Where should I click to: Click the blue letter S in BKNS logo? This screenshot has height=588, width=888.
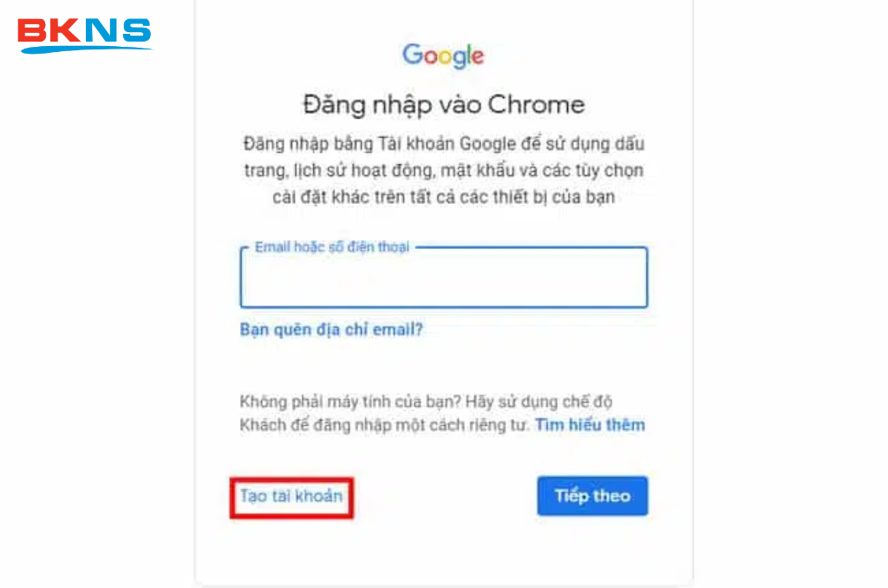tap(136, 30)
